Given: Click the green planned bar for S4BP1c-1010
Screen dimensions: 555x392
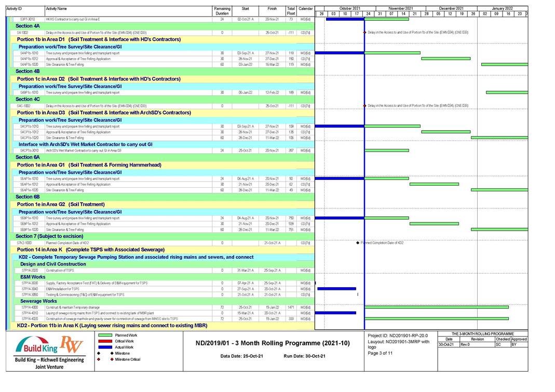Looking at the screenshot, I should (x=507, y=92).
